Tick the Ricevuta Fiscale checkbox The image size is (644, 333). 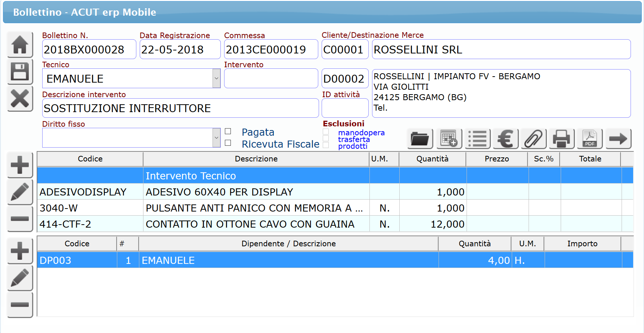pyautogui.click(x=228, y=143)
